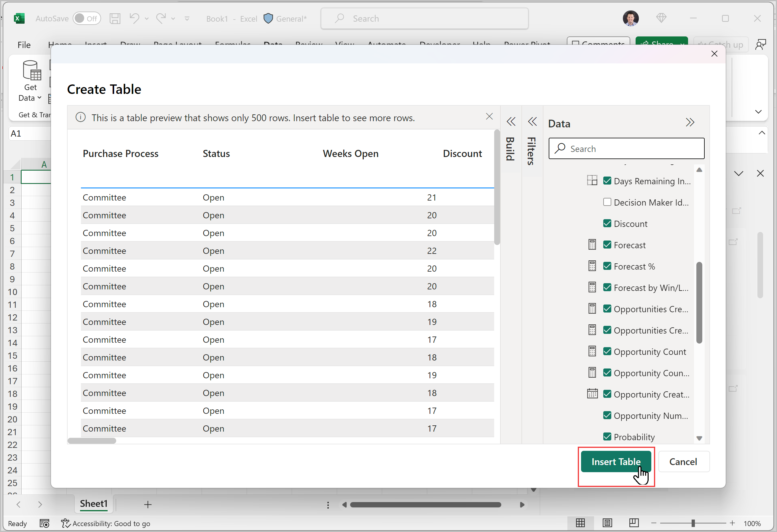This screenshot has height=532, width=777.
Task: Click the Get Data icon
Action: (31, 71)
